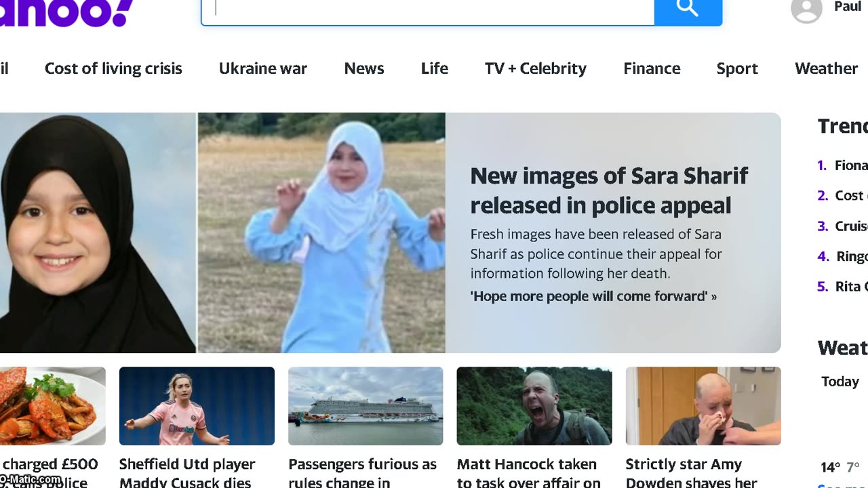Screen dimensions: 868x488
Task: Open the Cost of living crisis section
Action: [x=113, y=68]
